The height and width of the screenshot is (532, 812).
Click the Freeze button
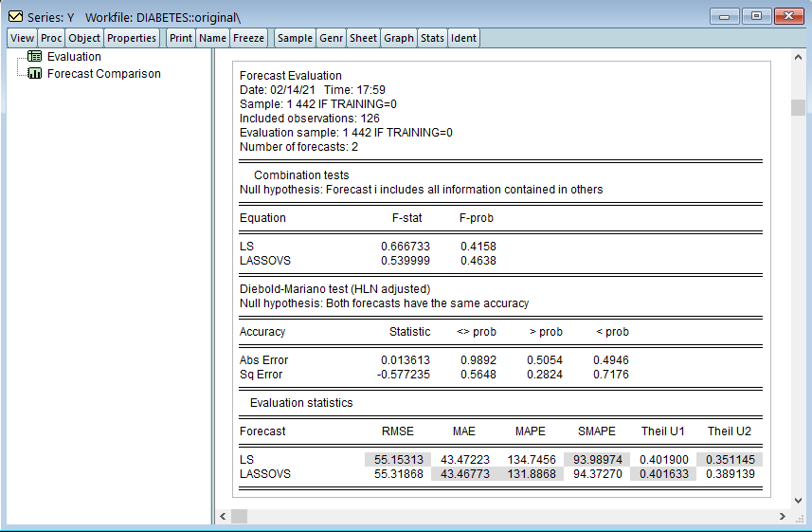click(x=248, y=38)
